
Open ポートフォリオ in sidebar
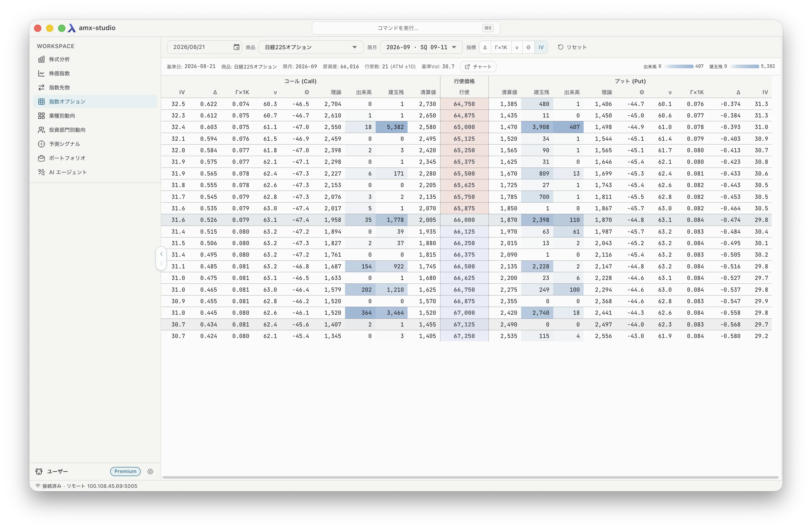tap(95, 158)
